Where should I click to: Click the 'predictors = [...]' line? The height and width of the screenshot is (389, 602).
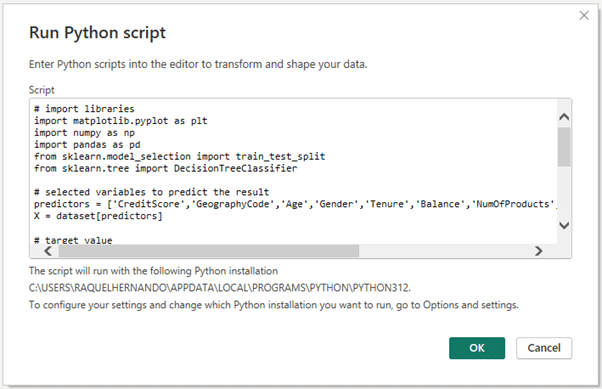click(295, 204)
